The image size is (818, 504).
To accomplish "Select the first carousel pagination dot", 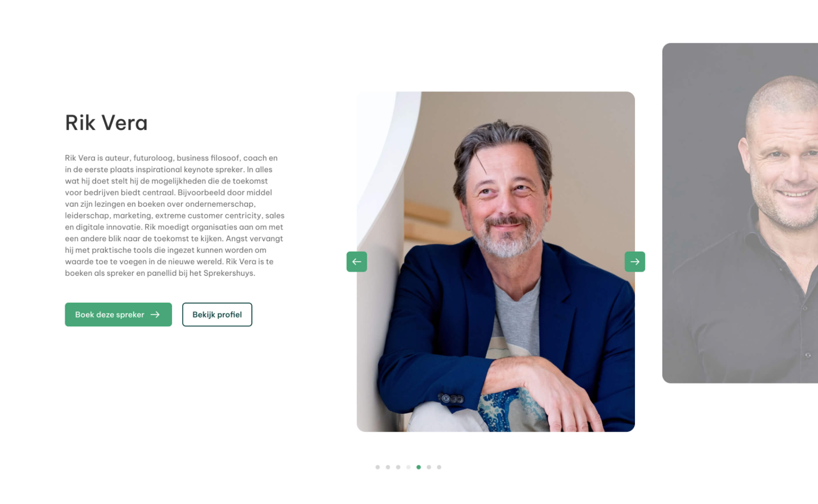I will (378, 467).
